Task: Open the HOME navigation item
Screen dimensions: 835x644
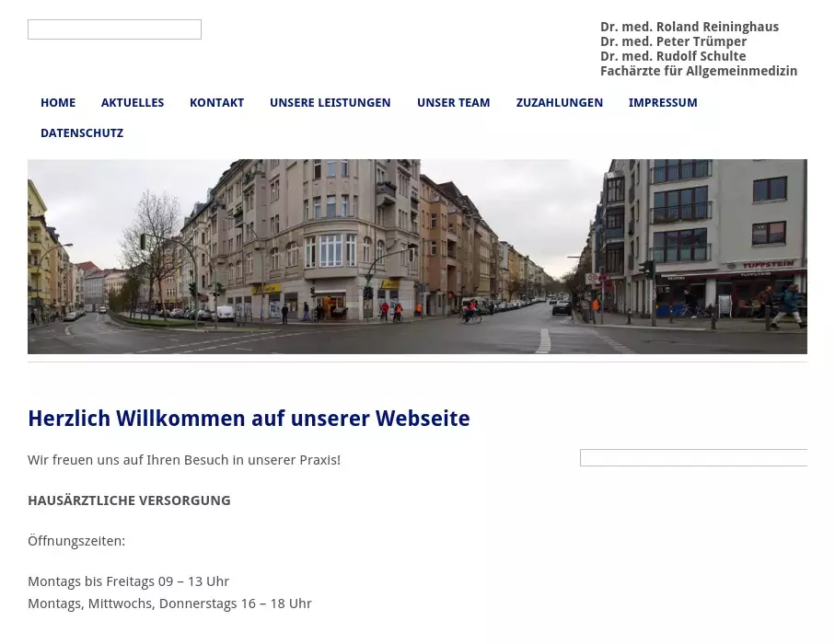Action: click(58, 103)
